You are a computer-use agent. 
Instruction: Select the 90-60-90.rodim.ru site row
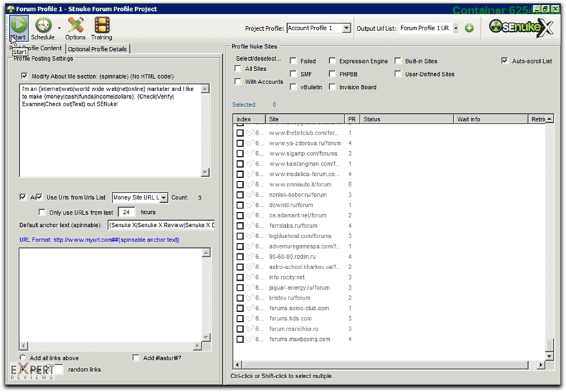point(389,257)
